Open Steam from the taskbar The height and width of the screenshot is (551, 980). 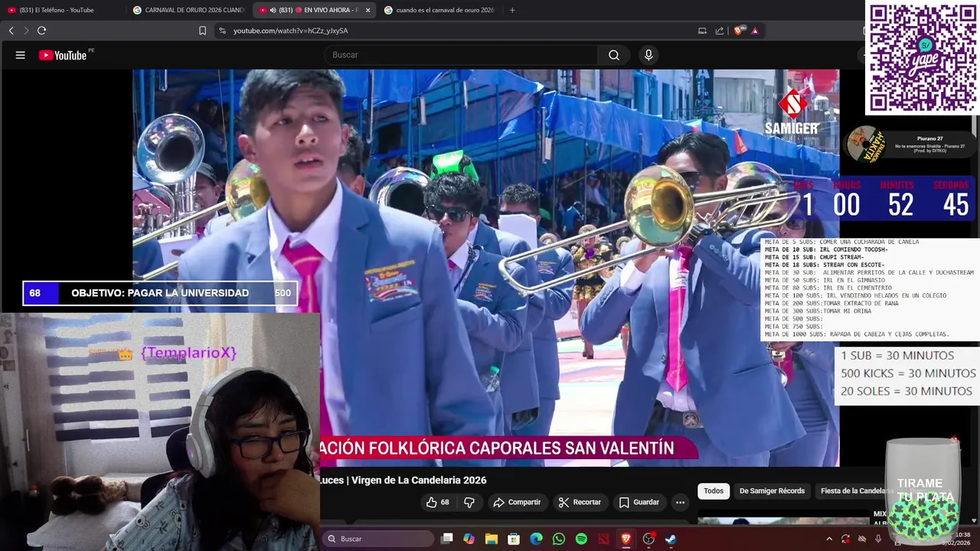pyautogui.click(x=671, y=539)
